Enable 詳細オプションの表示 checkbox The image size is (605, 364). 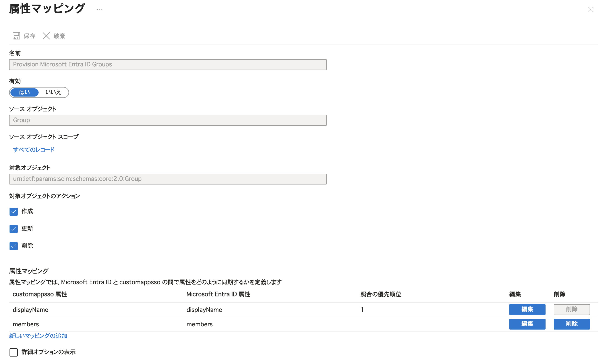[x=14, y=352]
